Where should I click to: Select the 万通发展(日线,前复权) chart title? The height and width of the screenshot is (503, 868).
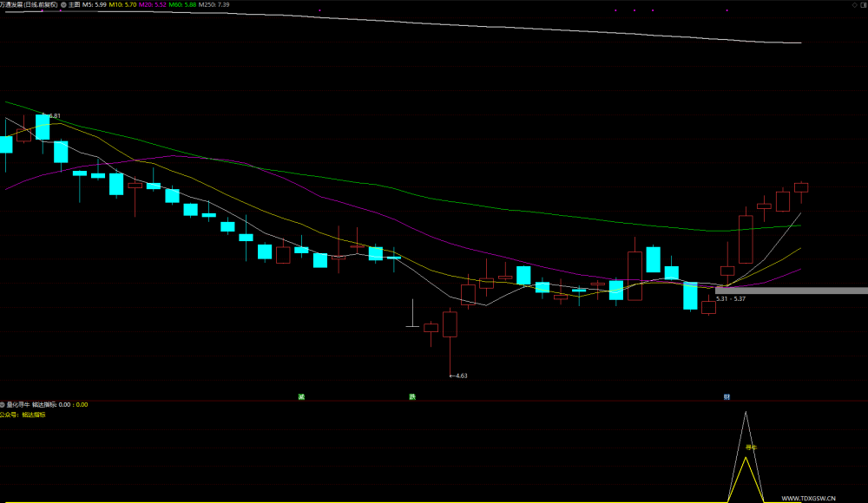pyautogui.click(x=29, y=4)
